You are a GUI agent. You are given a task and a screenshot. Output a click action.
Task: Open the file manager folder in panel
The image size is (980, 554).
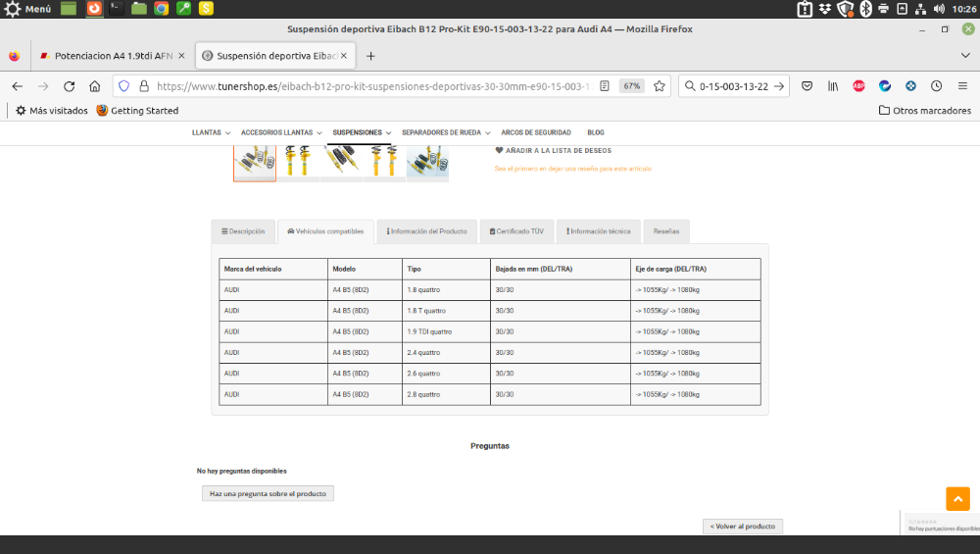[x=139, y=8]
